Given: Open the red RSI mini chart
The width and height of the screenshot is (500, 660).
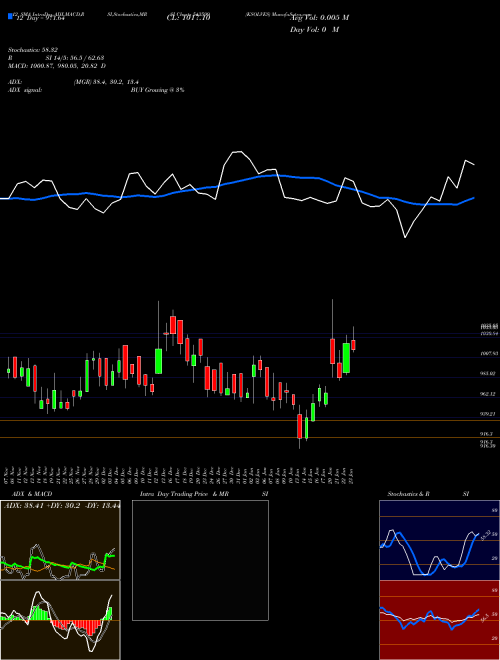Looking at the screenshot, I should tap(439, 620).
